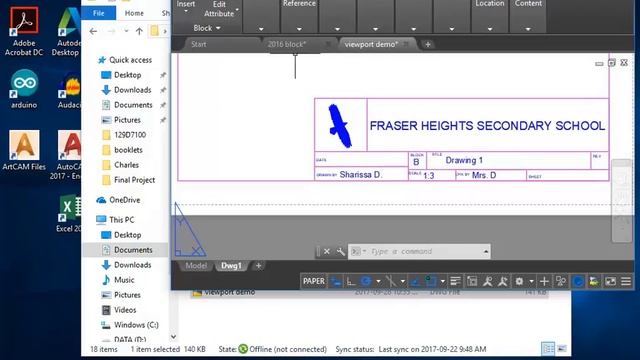Open File tab in File Explorer
The image size is (640, 360).
coord(98,13)
